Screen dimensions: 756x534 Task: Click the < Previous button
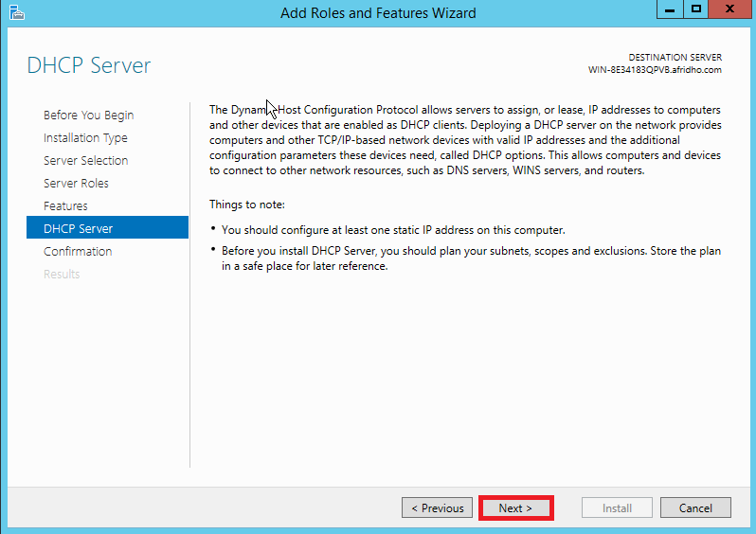(437, 508)
